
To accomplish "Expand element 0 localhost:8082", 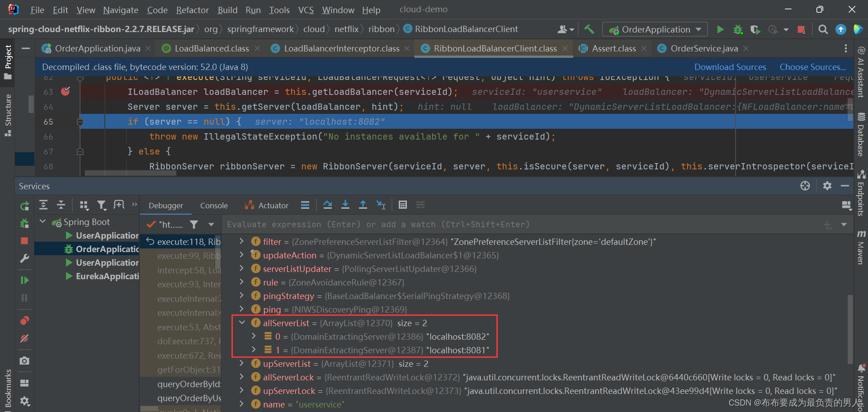I will point(254,336).
